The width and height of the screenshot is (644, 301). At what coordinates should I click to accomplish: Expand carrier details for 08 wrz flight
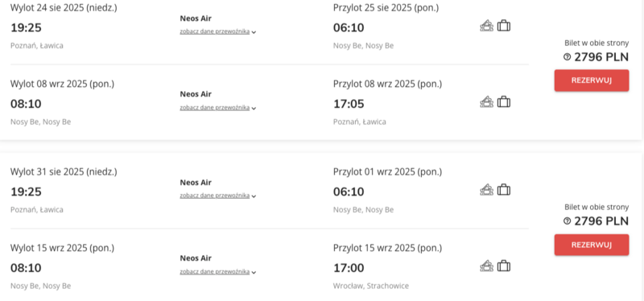point(217,108)
